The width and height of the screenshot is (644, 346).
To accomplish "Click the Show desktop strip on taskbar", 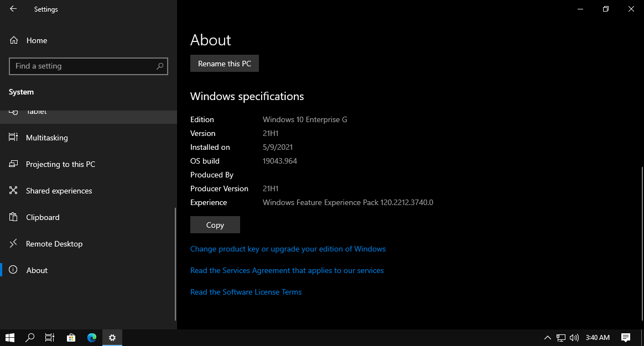I will pyautogui.click(x=642, y=337).
